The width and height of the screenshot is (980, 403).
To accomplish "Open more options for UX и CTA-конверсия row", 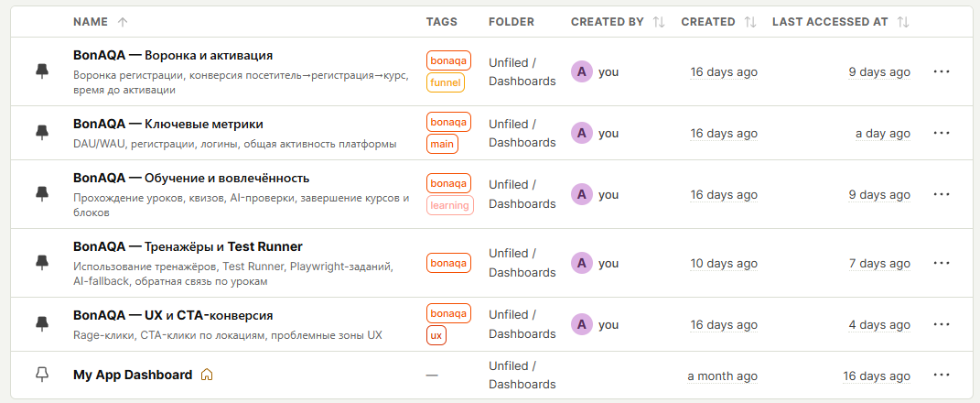I will [x=942, y=324].
